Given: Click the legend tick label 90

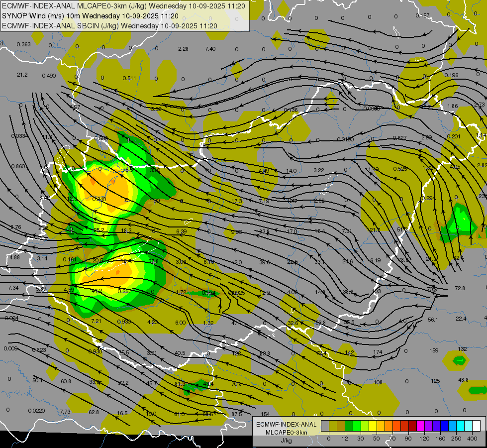Looking at the screenshot, I should (408, 439).
